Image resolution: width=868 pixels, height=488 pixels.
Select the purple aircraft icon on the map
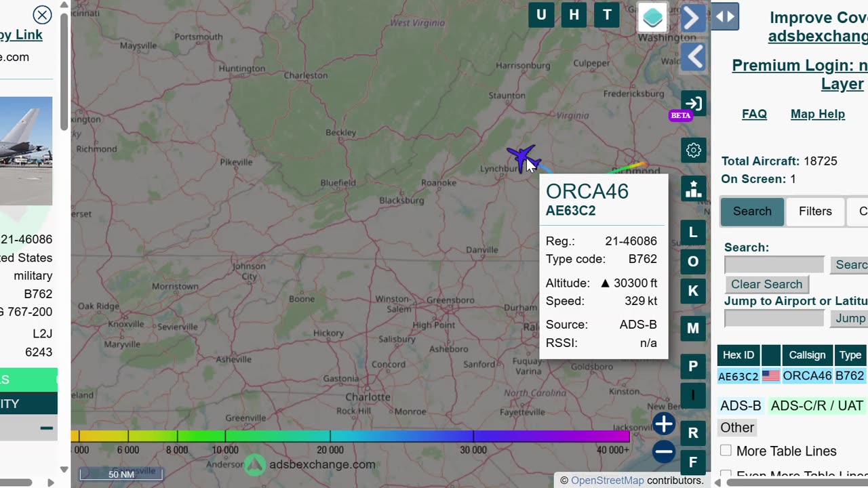[521, 159]
